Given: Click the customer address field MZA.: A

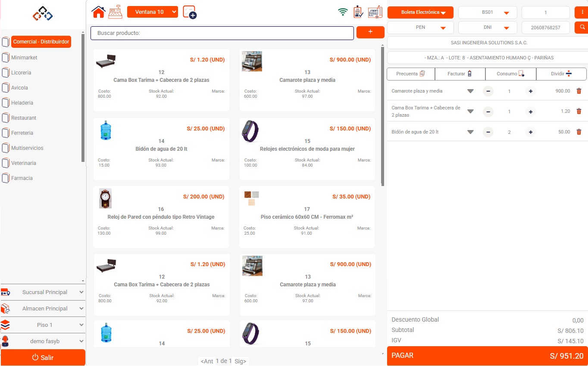Looking at the screenshot, I should [x=488, y=58].
